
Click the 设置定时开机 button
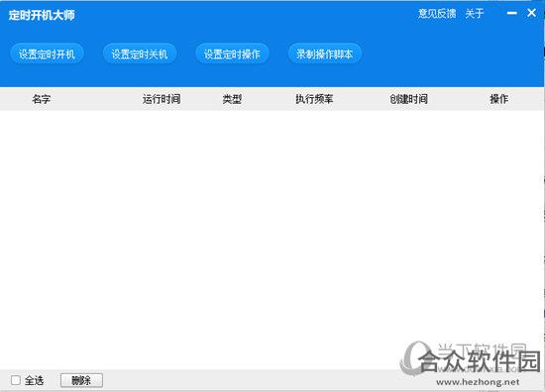click(47, 53)
